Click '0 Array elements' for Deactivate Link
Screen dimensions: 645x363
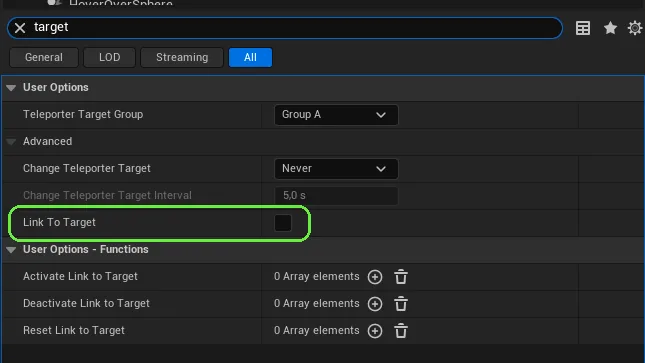click(x=317, y=303)
